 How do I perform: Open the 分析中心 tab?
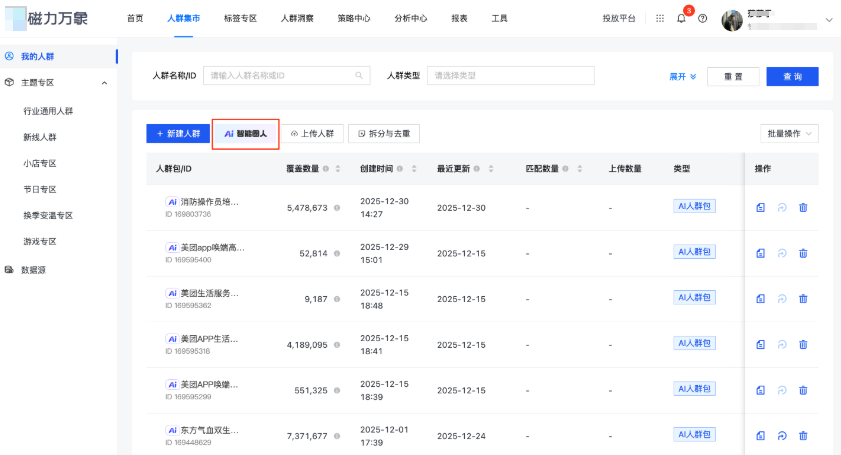[x=411, y=18]
